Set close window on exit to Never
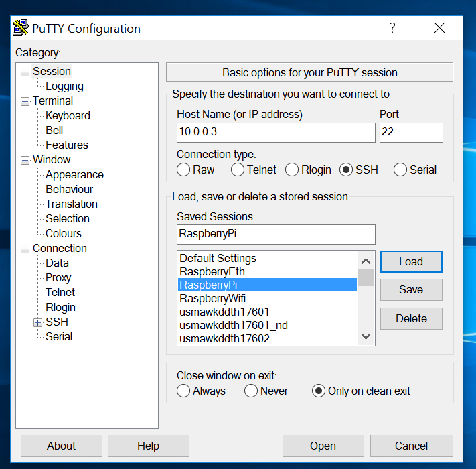The width and height of the screenshot is (476, 469). pyautogui.click(x=251, y=391)
